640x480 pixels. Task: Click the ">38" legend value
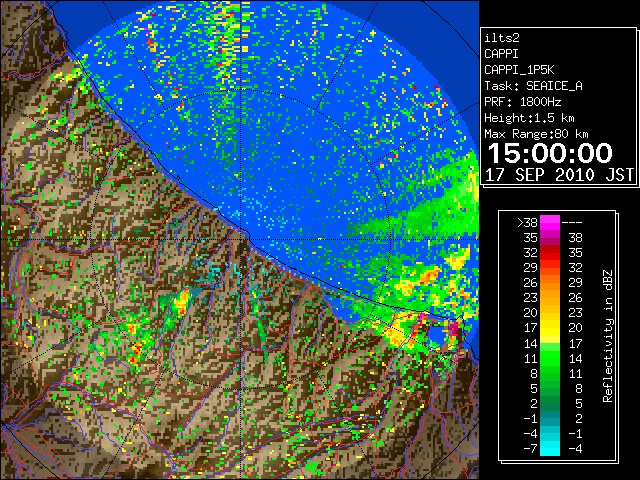[527, 222]
